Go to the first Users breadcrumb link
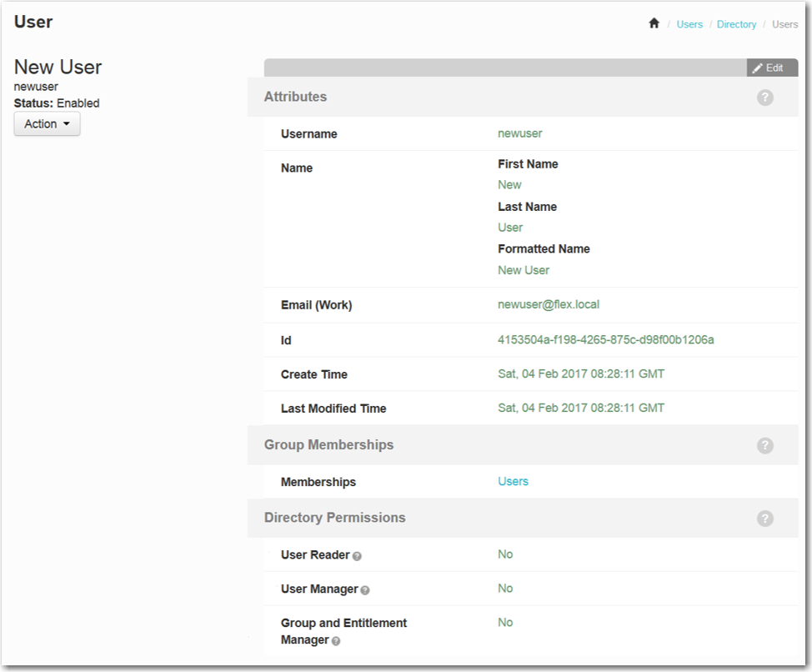 coord(689,24)
